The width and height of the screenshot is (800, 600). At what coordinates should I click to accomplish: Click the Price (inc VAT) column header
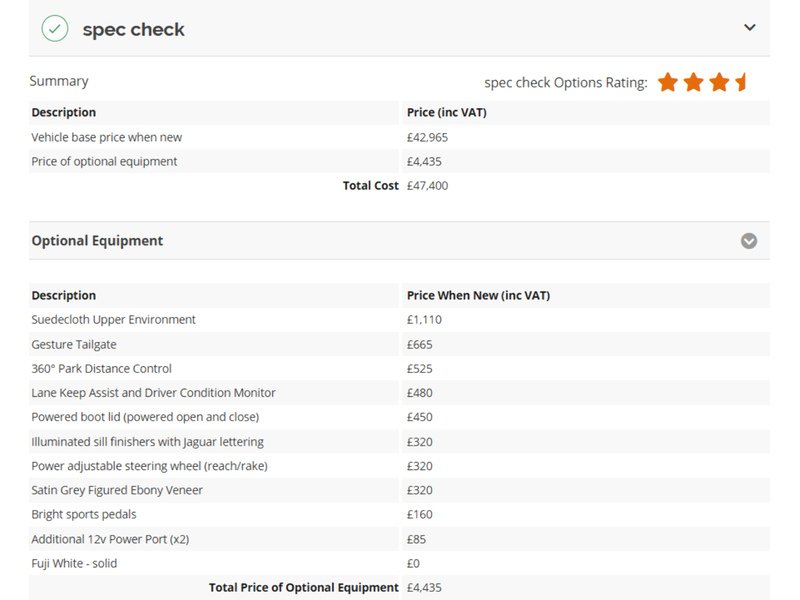446,112
